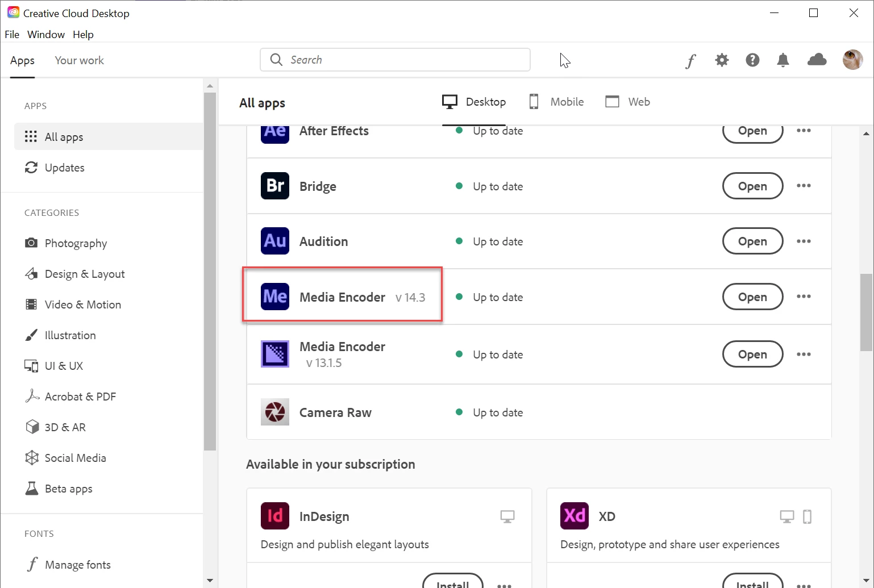Open preferences gear icon
Viewport: 874px width, 588px height.
722,60
